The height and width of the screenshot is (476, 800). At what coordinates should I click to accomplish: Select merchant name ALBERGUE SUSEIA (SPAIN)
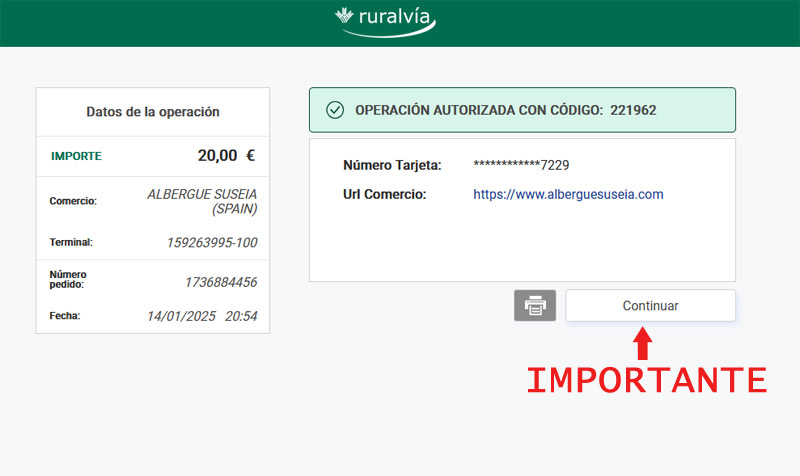pyautogui.click(x=202, y=202)
